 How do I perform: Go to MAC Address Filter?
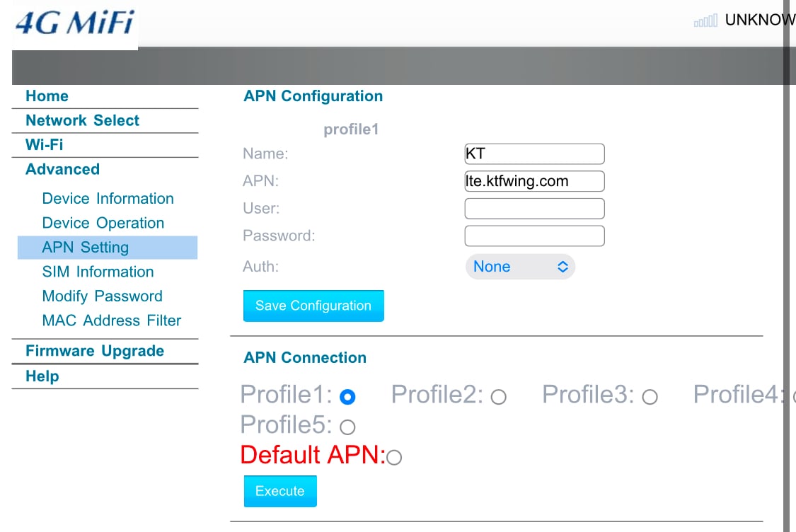pyautogui.click(x=112, y=320)
